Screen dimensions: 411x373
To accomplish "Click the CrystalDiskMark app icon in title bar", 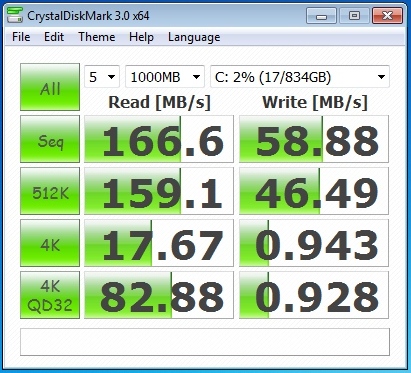I will click(15, 15).
